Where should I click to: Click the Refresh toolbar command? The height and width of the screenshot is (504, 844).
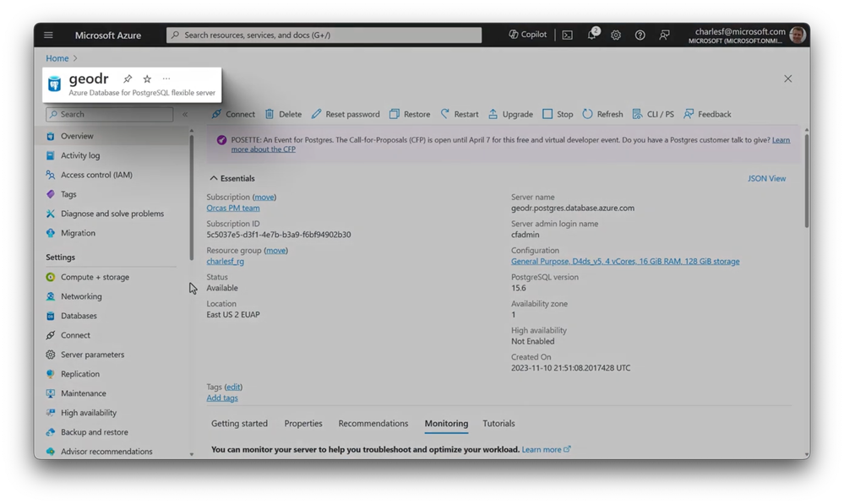(x=602, y=114)
